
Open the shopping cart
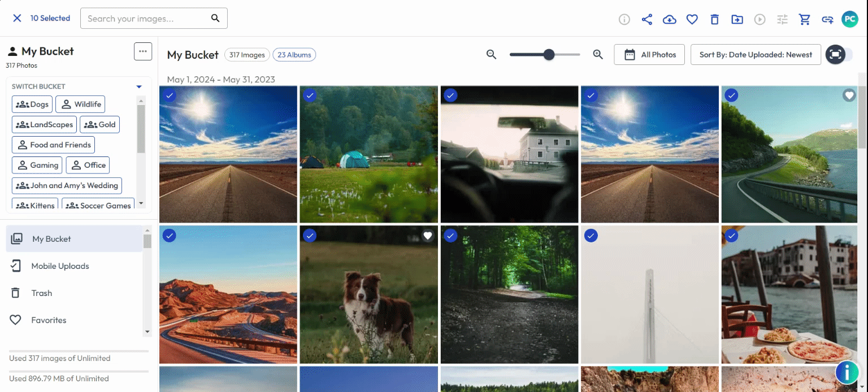805,19
